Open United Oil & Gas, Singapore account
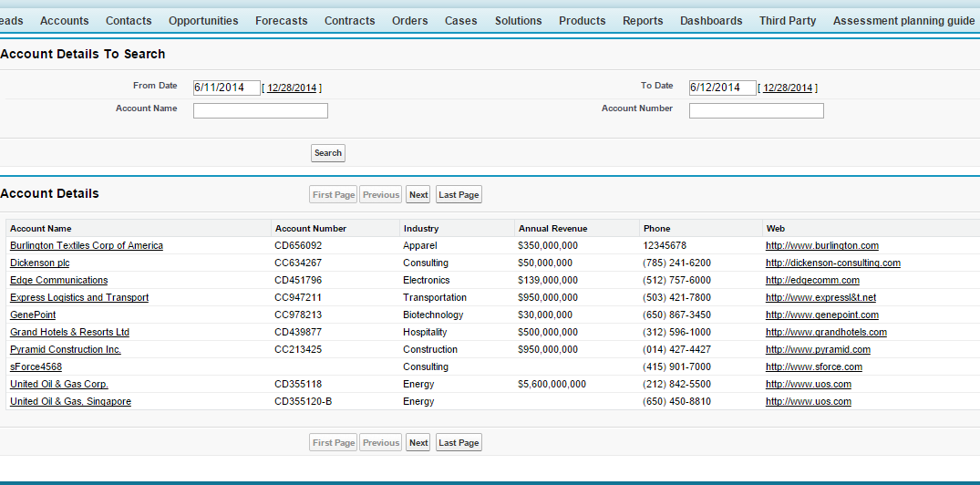This screenshot has height=485, width=980. click(70, 401)
